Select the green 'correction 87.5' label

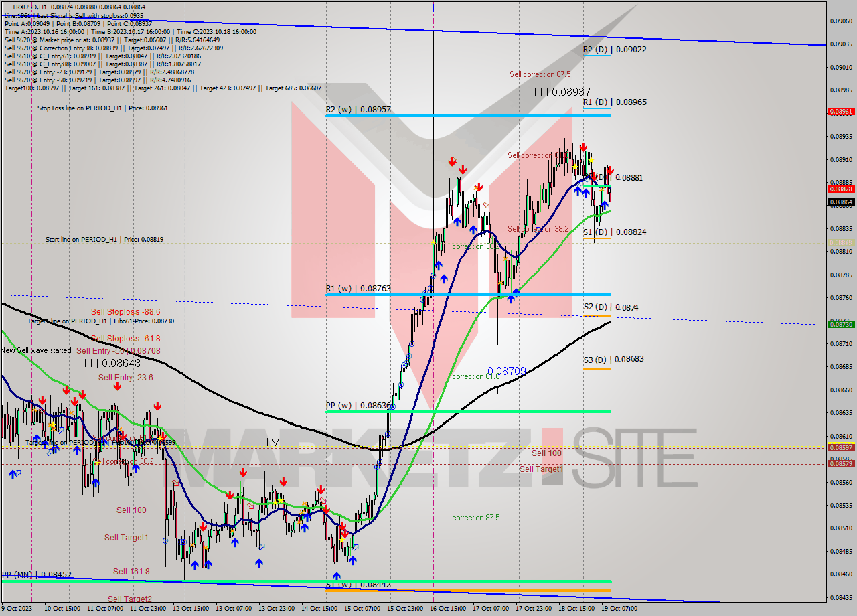(476, 518)
